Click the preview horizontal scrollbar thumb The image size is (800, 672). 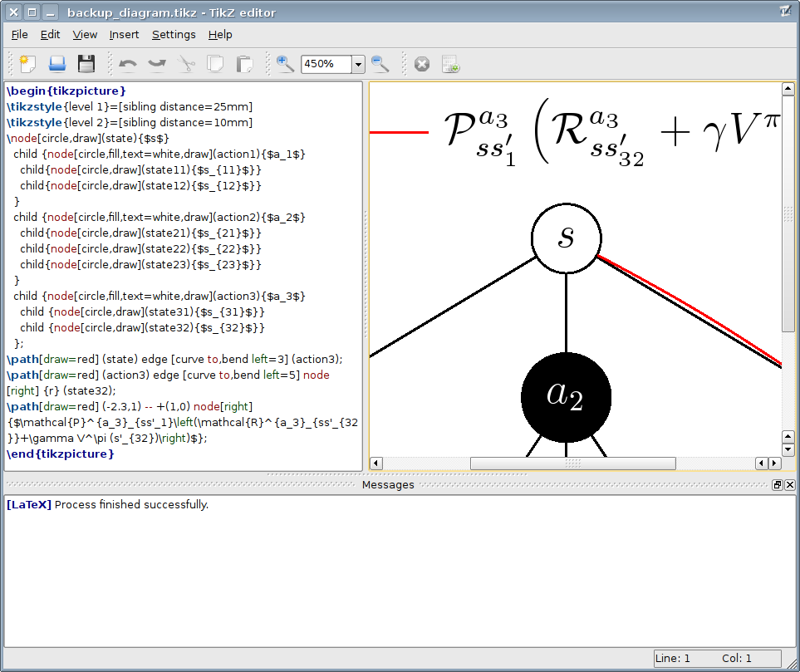[572, 464]
